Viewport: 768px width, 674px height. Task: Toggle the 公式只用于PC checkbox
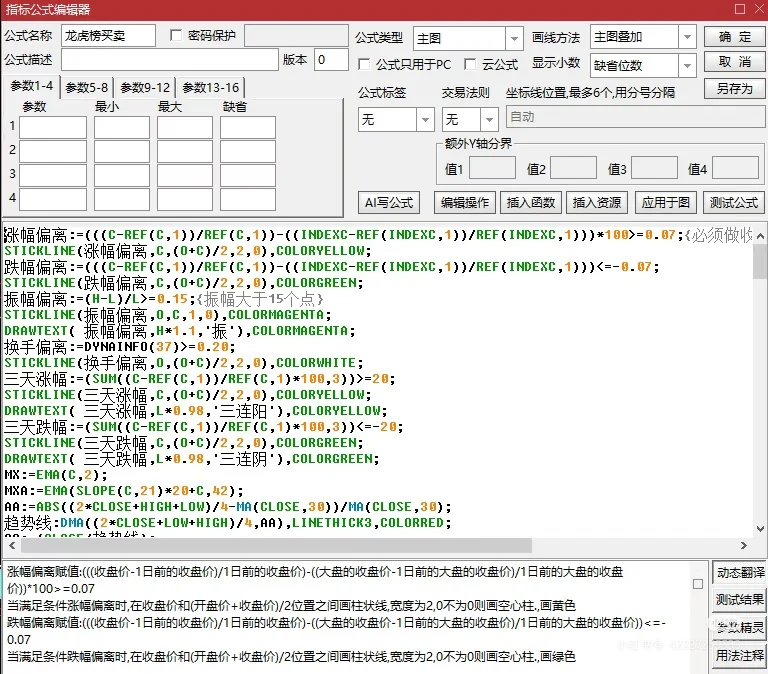pyautogui.click(x=364, y=64)
